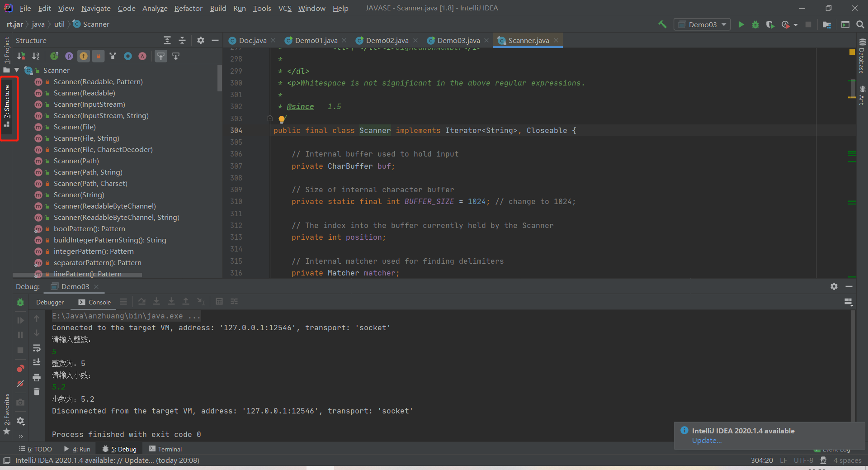
Task: Start debugging with the green bug icon
Action: pos(755,24)
